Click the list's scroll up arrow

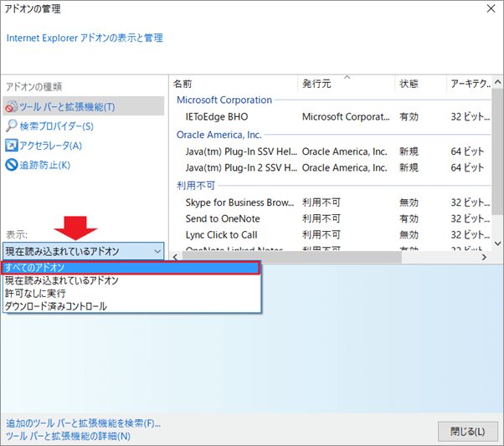point(497,82)
